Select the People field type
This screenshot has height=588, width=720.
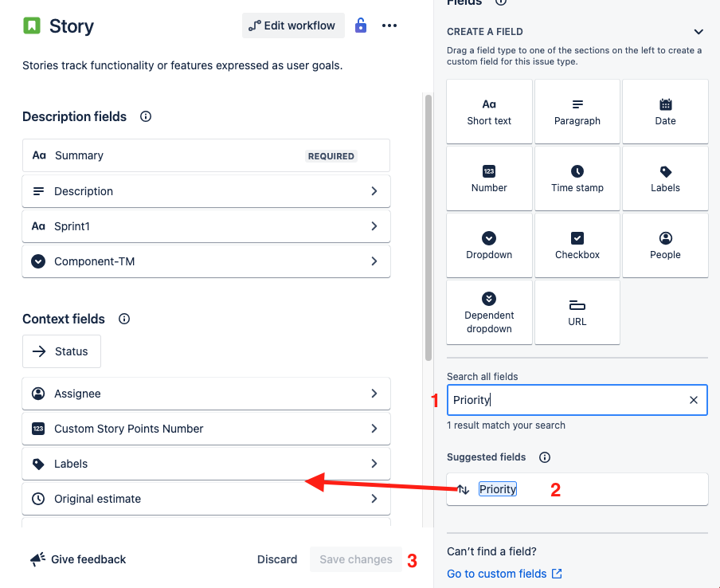tap(664, 245)
